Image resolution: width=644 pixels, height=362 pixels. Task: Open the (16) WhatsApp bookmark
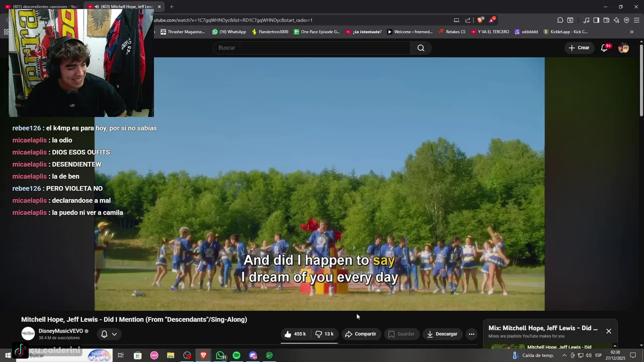[x=229, y=32]
